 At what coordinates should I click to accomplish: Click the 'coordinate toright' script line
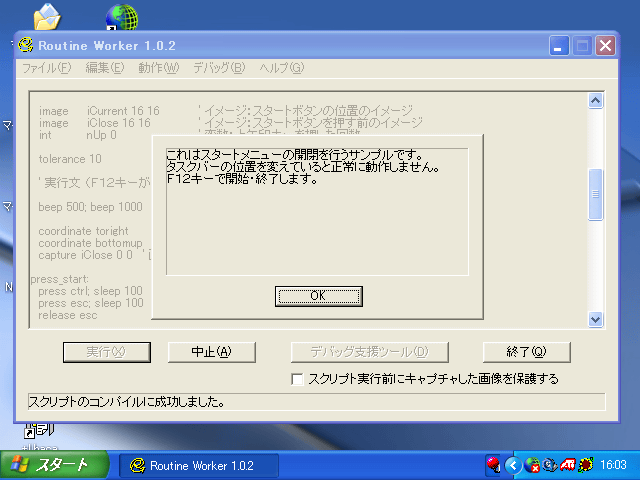[x=83, y=231]
